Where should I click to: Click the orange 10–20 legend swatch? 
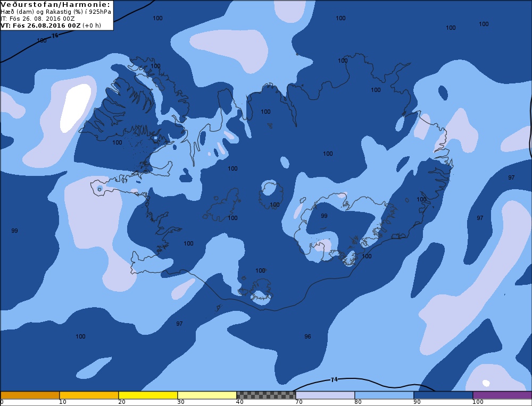pos(89,395)
